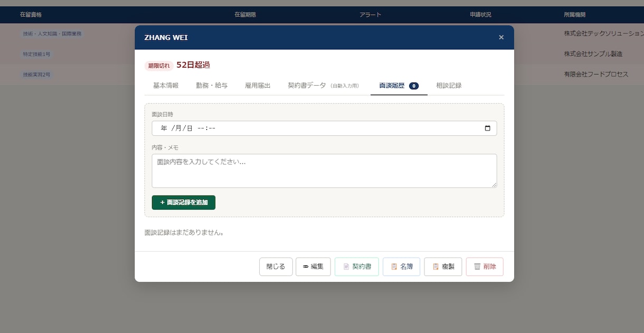This screenshot has width=644, height=333.
Task: Click the resize grip of the memo textarea
Action: (494, 185)
